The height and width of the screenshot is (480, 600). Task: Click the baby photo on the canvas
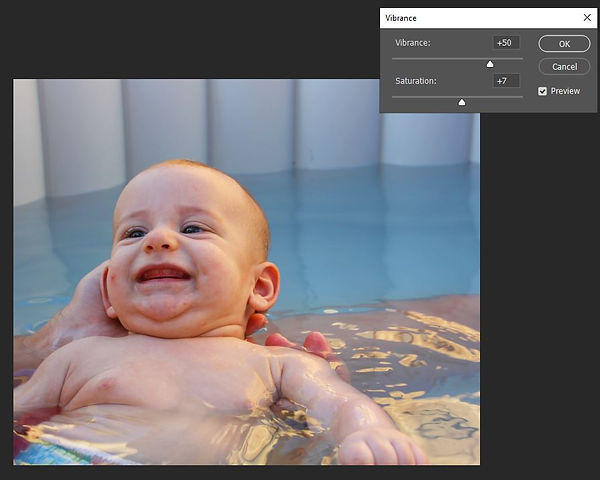coord(246,272)
